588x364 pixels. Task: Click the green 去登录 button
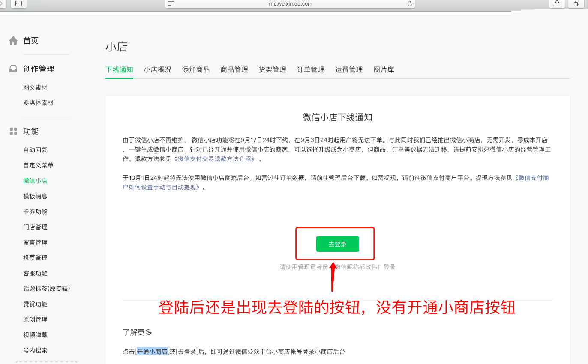pyautogui.click(x=338, y=244)
